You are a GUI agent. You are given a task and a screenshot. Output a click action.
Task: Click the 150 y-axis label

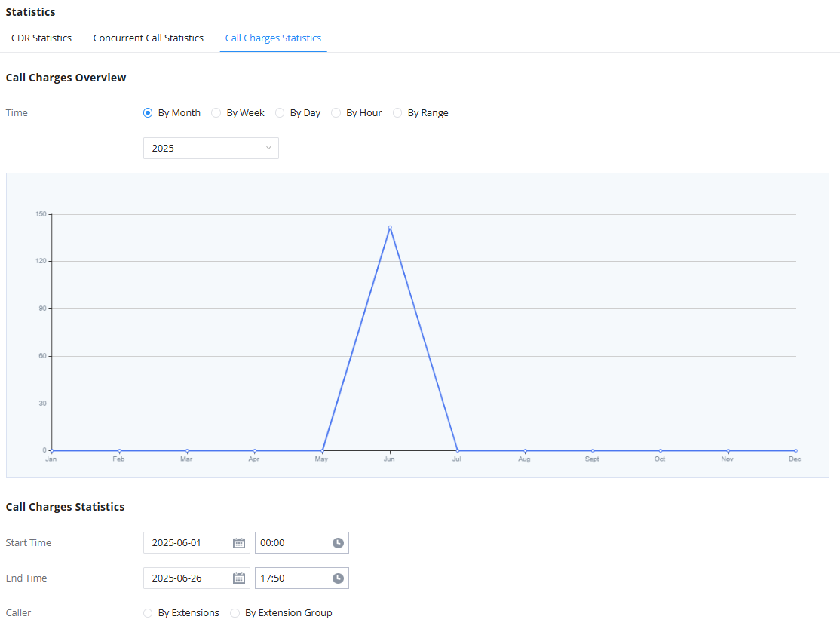pos(41,213)
